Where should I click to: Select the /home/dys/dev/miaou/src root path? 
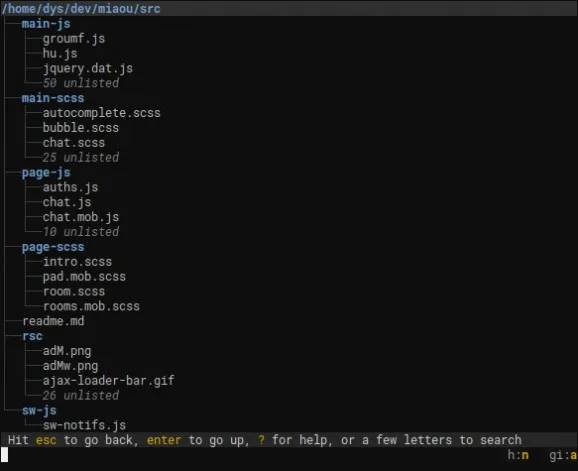(81, 8)
